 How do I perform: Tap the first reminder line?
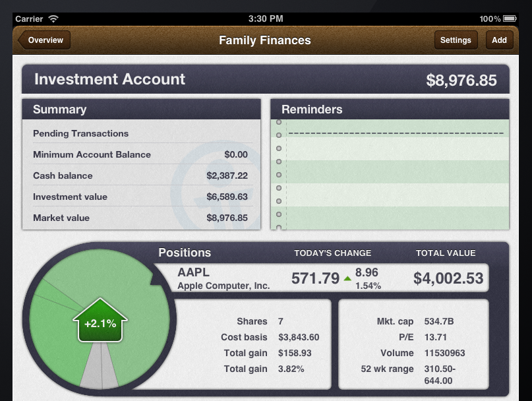click(396, 133)
